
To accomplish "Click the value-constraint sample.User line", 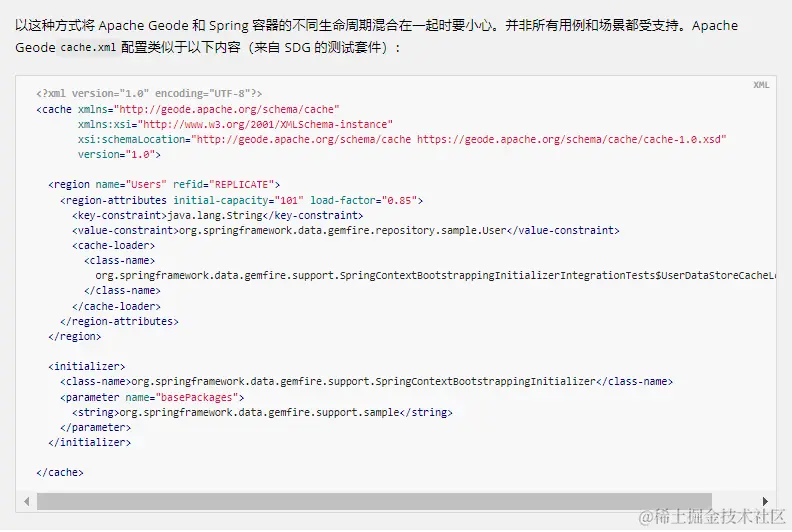I will pos(346,230).
